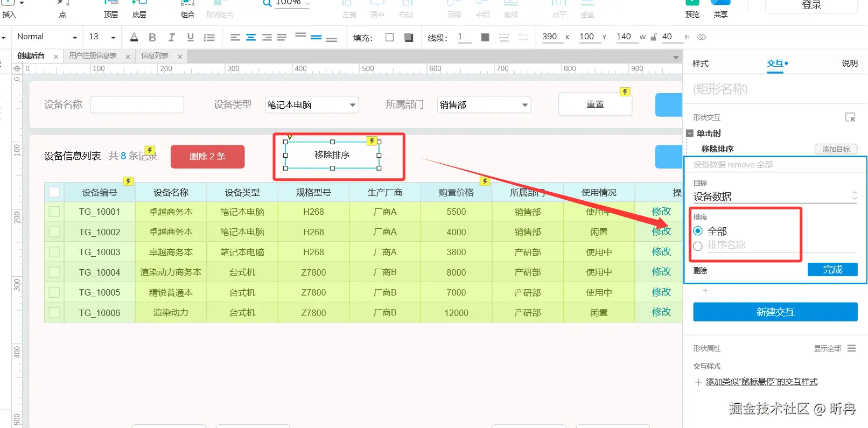This screenshot has width=868, height=428.
Task: Click the 设备名称 text input field
Action: point(137,104)
